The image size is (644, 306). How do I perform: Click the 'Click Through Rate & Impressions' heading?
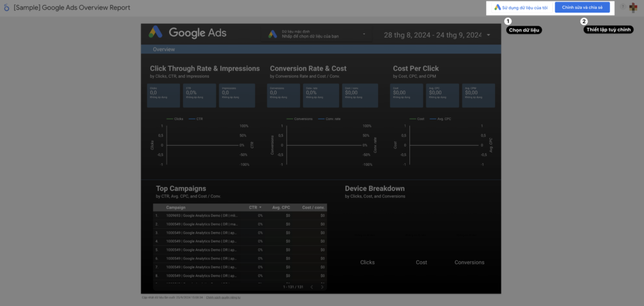click(204, 68)
